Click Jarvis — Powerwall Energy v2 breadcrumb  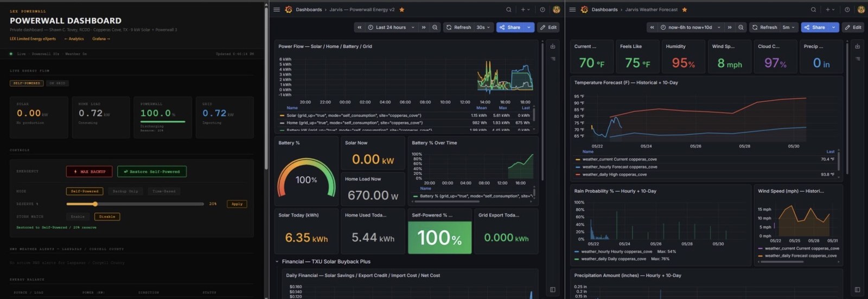point(362,9)
